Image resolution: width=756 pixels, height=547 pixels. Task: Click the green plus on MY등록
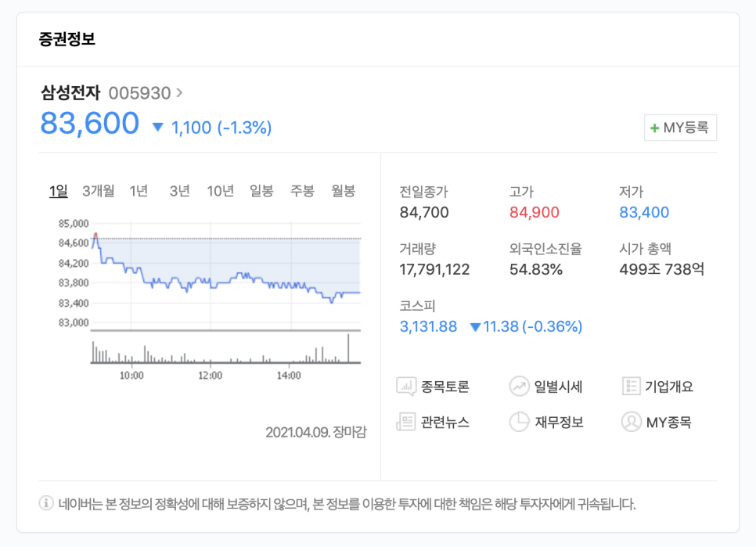pos(654,128)
